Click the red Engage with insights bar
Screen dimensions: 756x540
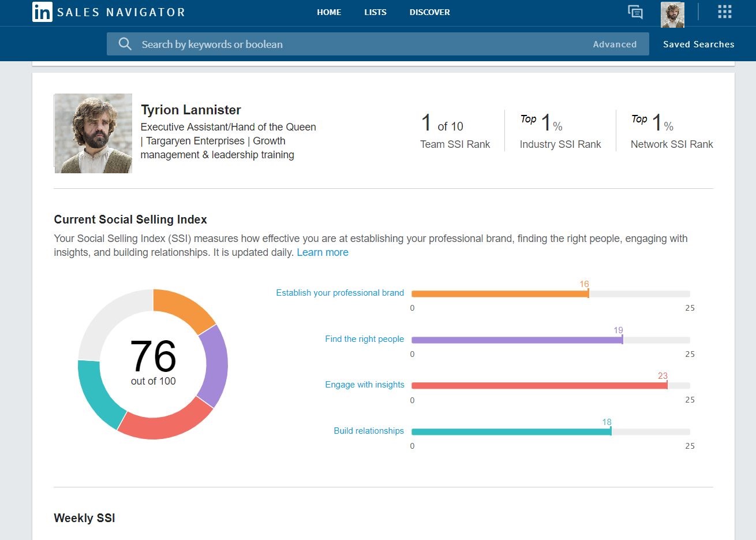coord(539,386)
